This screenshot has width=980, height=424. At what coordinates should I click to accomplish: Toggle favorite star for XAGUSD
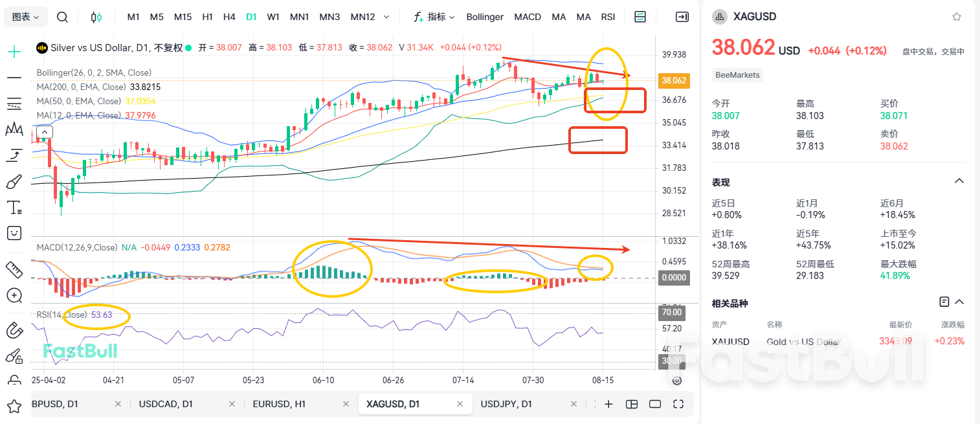click(956, 16)
